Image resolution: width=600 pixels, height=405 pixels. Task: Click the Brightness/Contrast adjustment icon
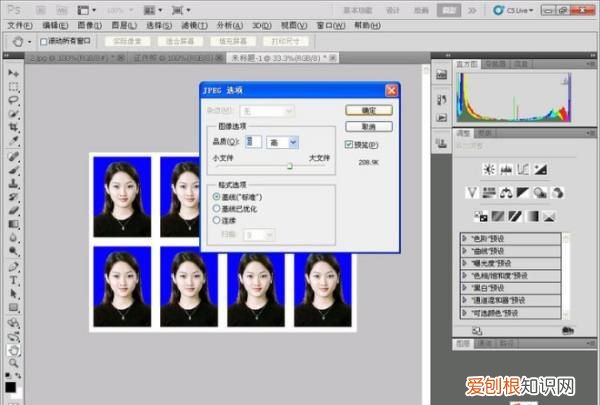click(x=491, y=168)
